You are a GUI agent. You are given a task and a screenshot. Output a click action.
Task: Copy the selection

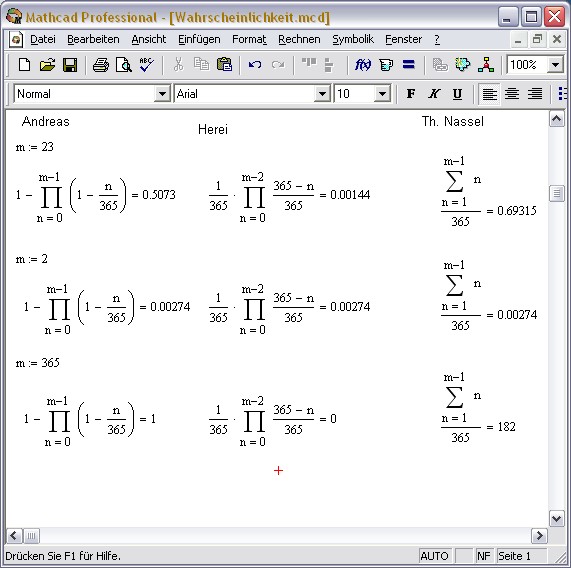click(201, 65)
